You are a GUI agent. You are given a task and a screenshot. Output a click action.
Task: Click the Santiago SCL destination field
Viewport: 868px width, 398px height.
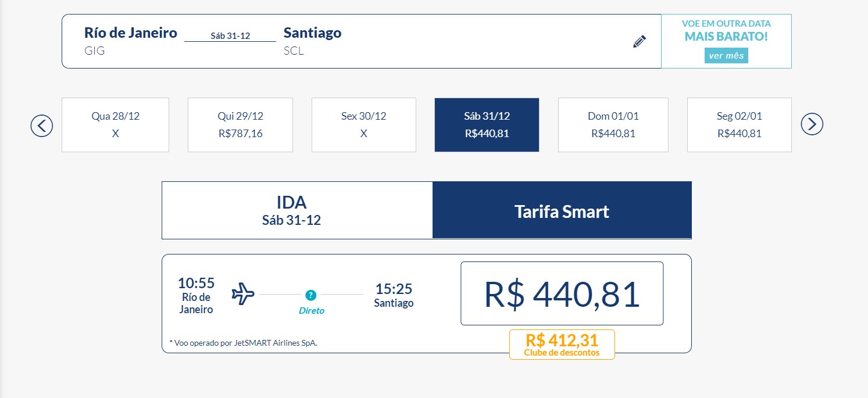click(x=313, y=41)
